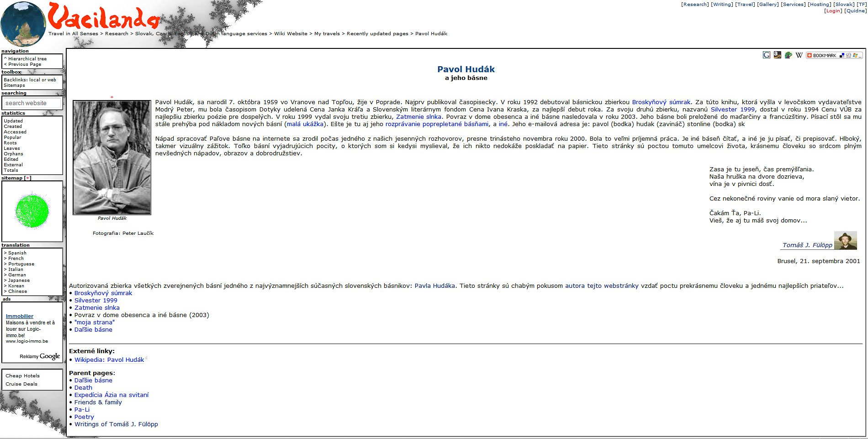Open the Orphans statistics page
Screen dimensions: 868x439
13,154
